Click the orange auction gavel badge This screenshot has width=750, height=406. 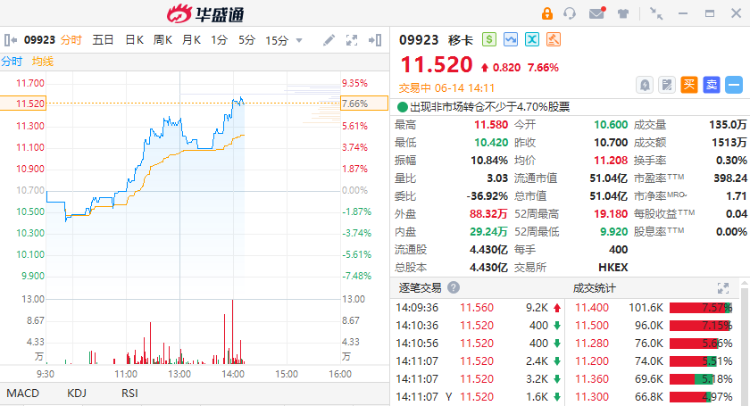[x=553, y=39]
